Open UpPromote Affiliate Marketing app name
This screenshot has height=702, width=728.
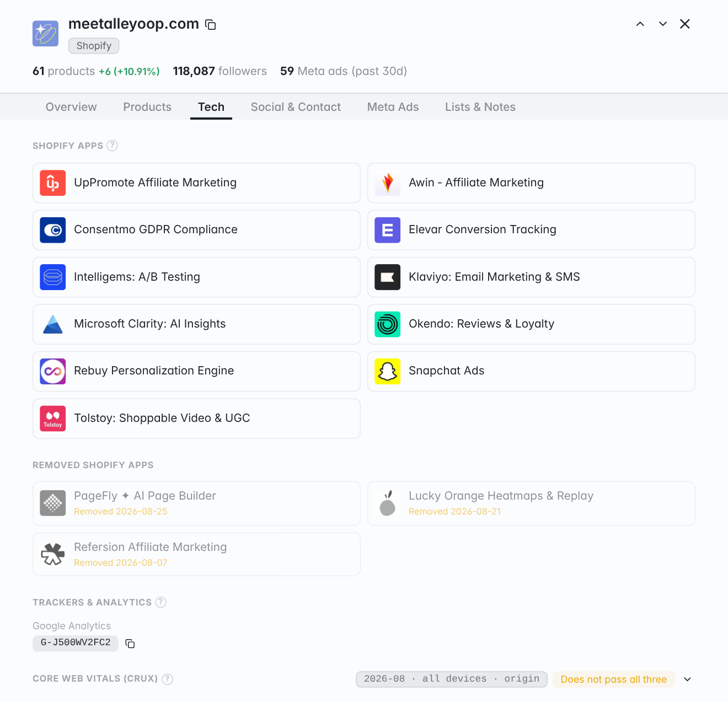coord(156,183)
